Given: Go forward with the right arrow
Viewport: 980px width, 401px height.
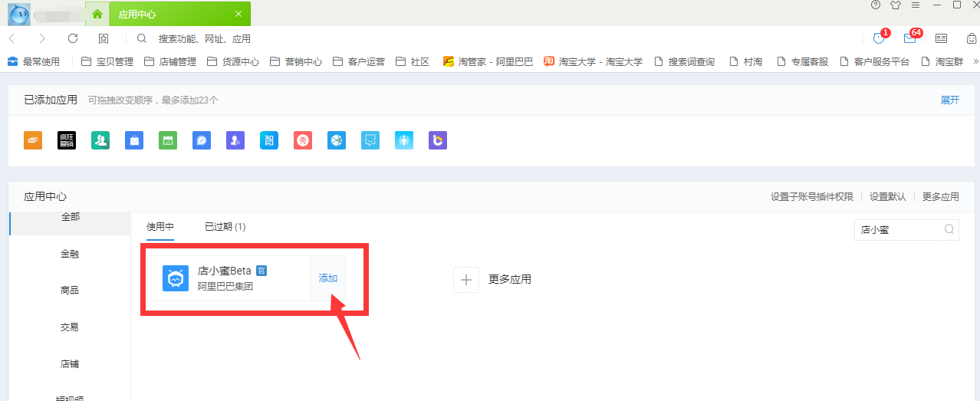Looking at the screenshot, I should (x=41, y=38).
